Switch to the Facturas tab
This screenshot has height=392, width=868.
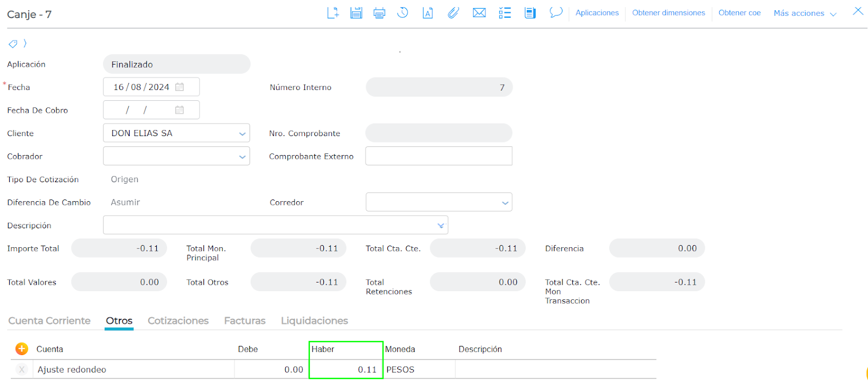245,321
